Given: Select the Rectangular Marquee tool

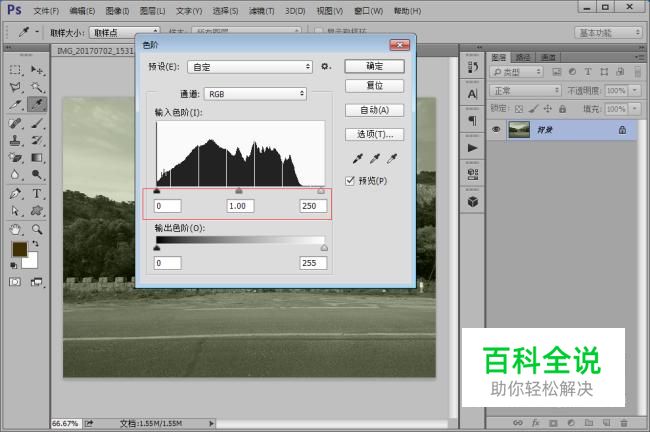Looking at the screenshot, I should point(15,70).
